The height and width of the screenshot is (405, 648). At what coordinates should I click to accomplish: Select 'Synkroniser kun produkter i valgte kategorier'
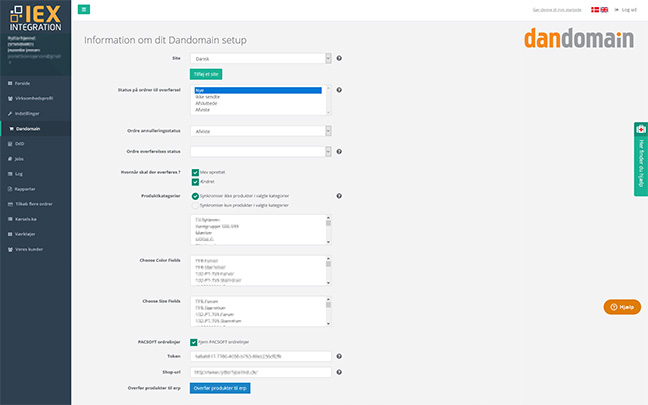(x=195, y=205)
